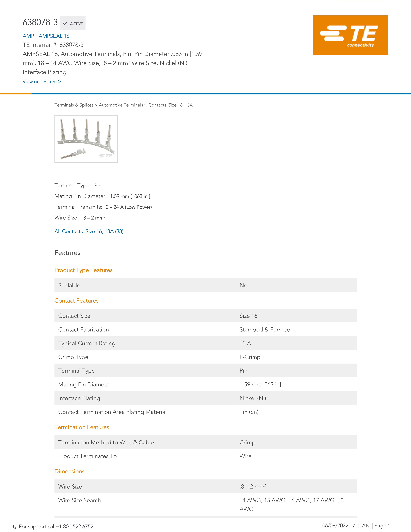This screenshot has height=532, width=411.
Task: Open the AMP brand link
Action: (28, 36)
